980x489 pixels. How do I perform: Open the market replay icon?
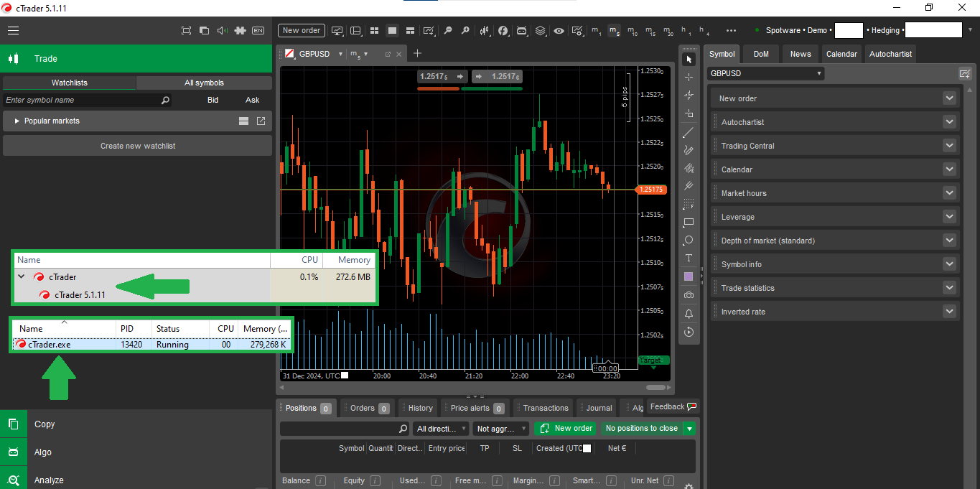pyautogui.click(x=689, y=332)
